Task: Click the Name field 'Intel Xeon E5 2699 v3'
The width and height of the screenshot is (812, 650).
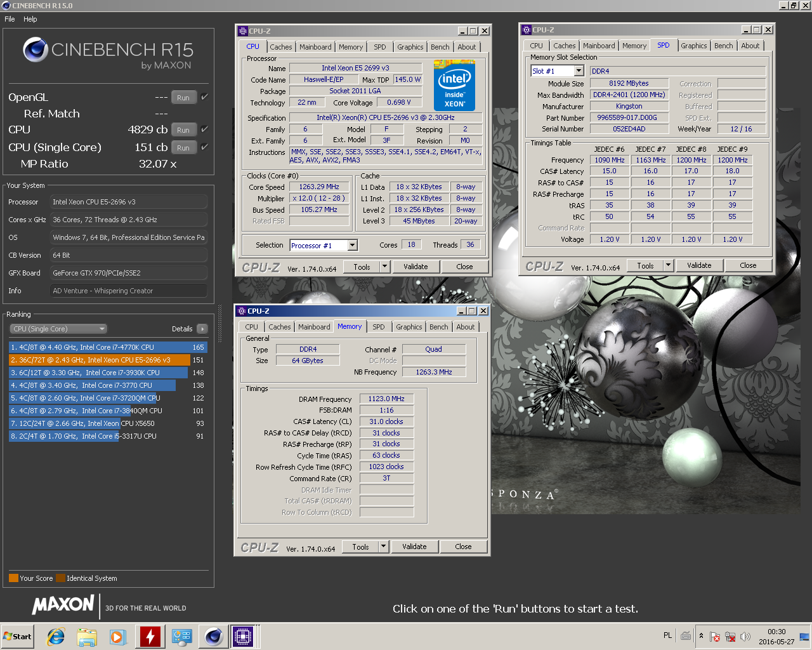Action: tap(355, 68)
